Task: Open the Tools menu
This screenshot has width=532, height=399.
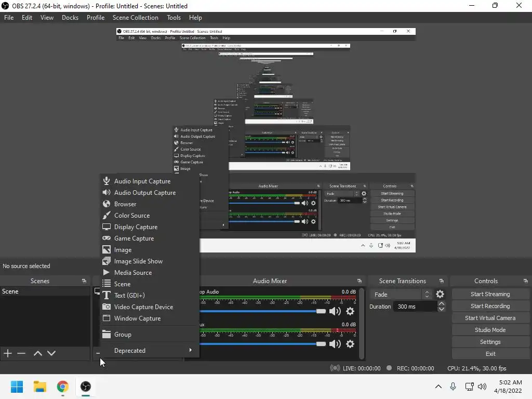Action: [x=174, y=18]
